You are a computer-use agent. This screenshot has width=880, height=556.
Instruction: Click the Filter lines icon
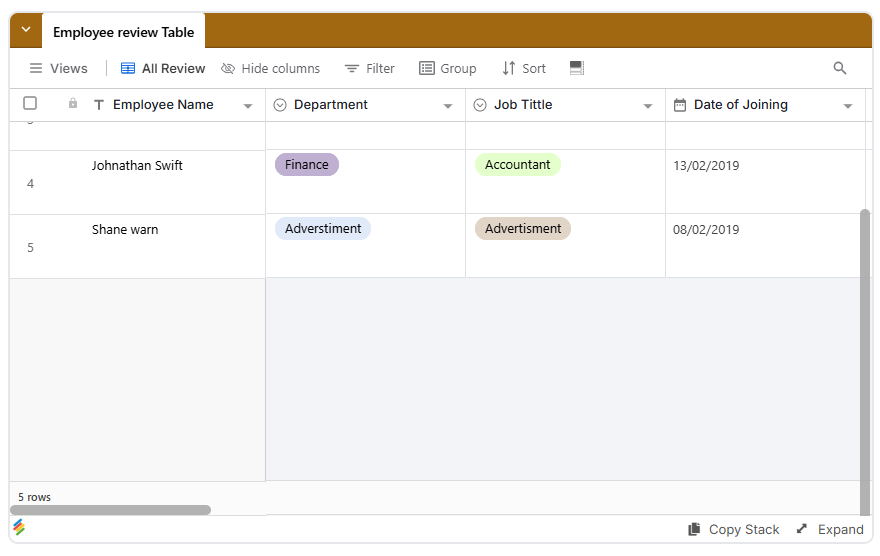click(x=352, y=68)
